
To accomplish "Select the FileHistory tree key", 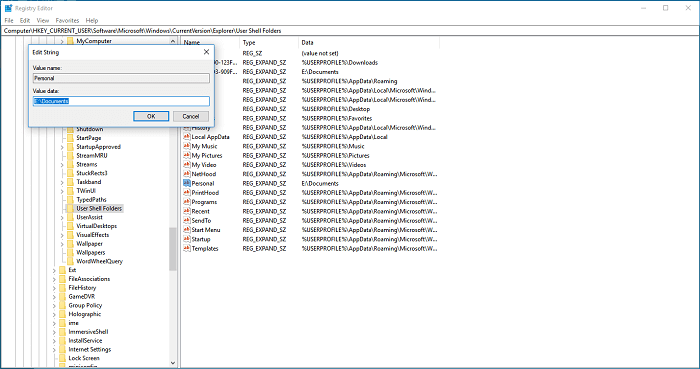I will 82,288.
